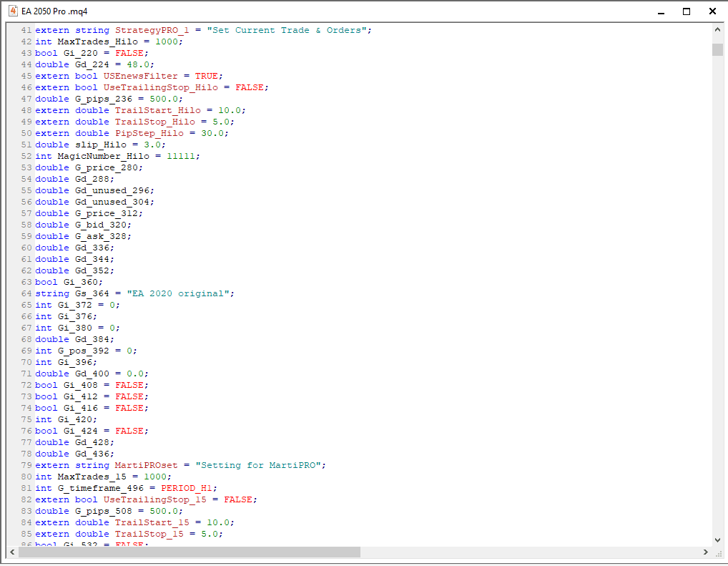Image resolution: width=728 pixels, height=566 pixels.
Task: Click the StrategyPRO_1 variable on line 41
Action: coord(152,30)
